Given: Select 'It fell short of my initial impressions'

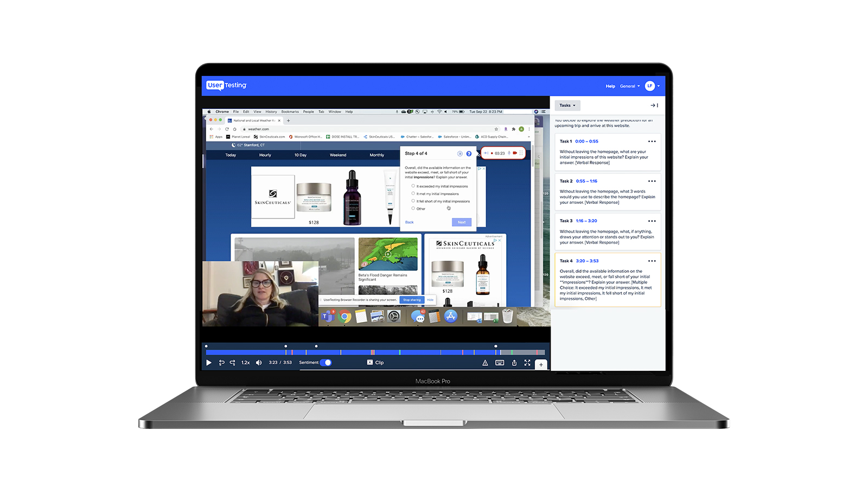Looking at the screenshot, I should 413,201.
